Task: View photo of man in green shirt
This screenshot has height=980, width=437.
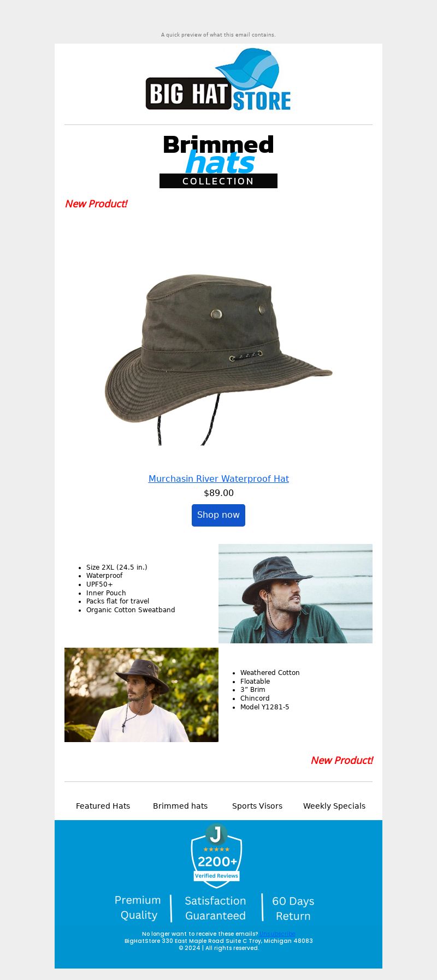Action: (x=296, y=594)
